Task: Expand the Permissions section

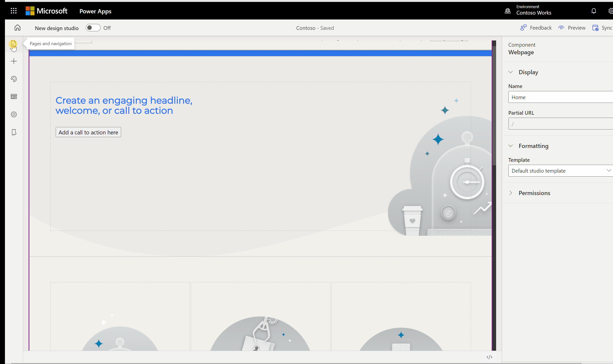Action: point(511,193)
